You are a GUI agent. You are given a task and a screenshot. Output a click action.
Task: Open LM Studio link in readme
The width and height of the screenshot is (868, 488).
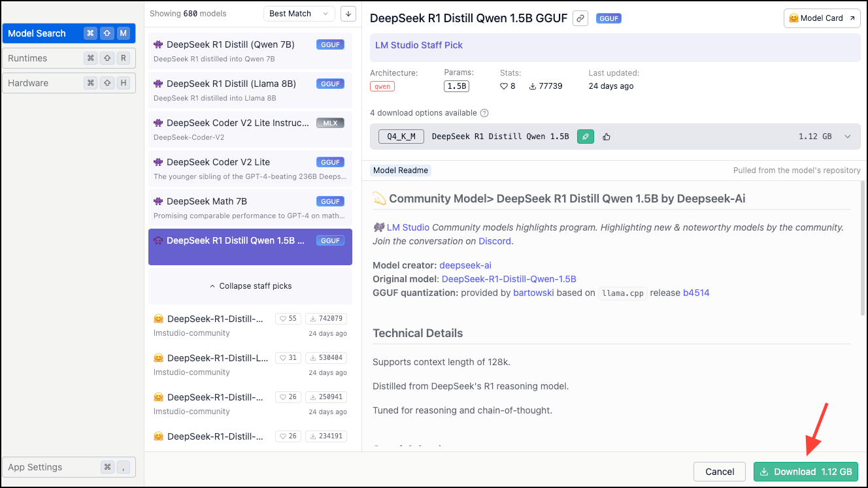pos(408,227)
